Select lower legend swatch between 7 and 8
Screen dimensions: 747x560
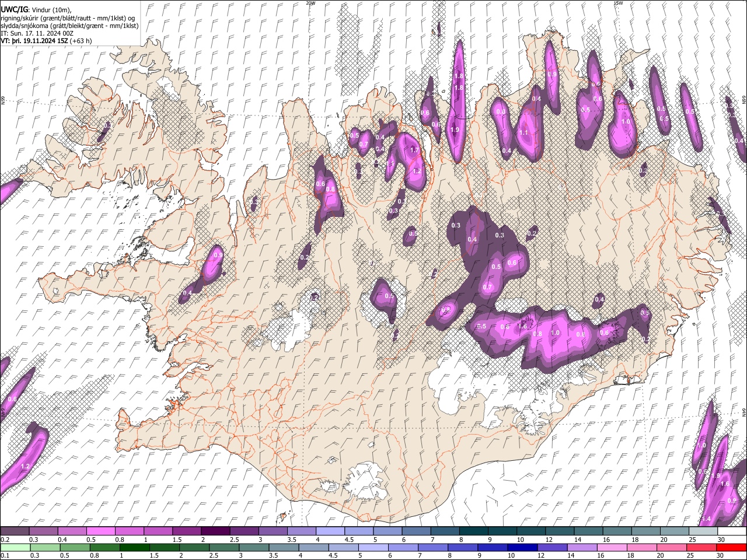pyautogui.click(x=433, y=547)
